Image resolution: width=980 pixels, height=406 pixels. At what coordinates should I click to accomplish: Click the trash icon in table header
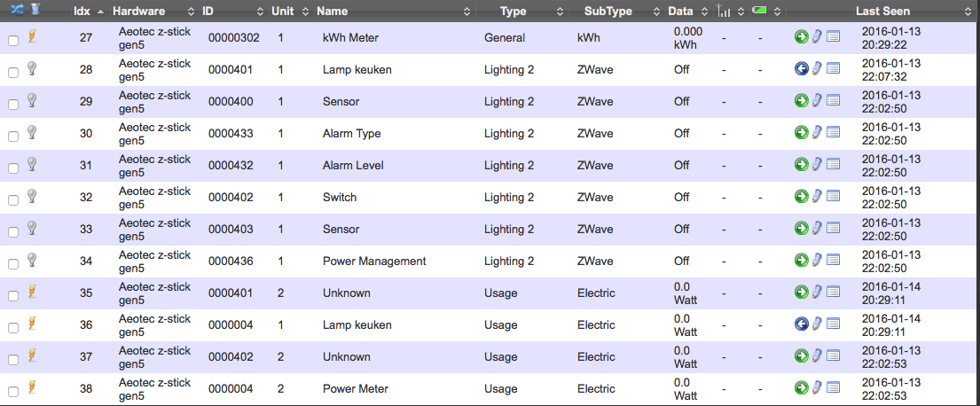(x=34, y=10)
